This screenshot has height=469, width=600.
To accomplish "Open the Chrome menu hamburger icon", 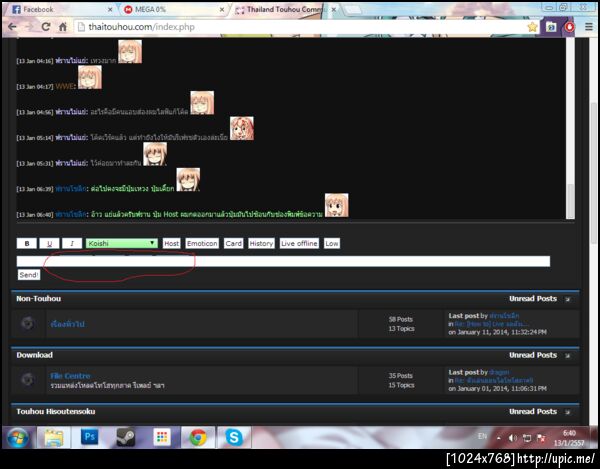I will click(589, 27).
